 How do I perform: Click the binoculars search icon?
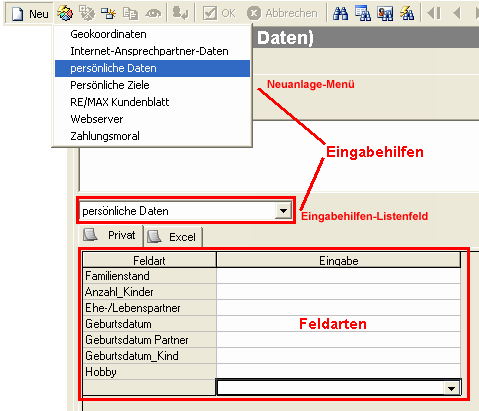pos(340,13)
